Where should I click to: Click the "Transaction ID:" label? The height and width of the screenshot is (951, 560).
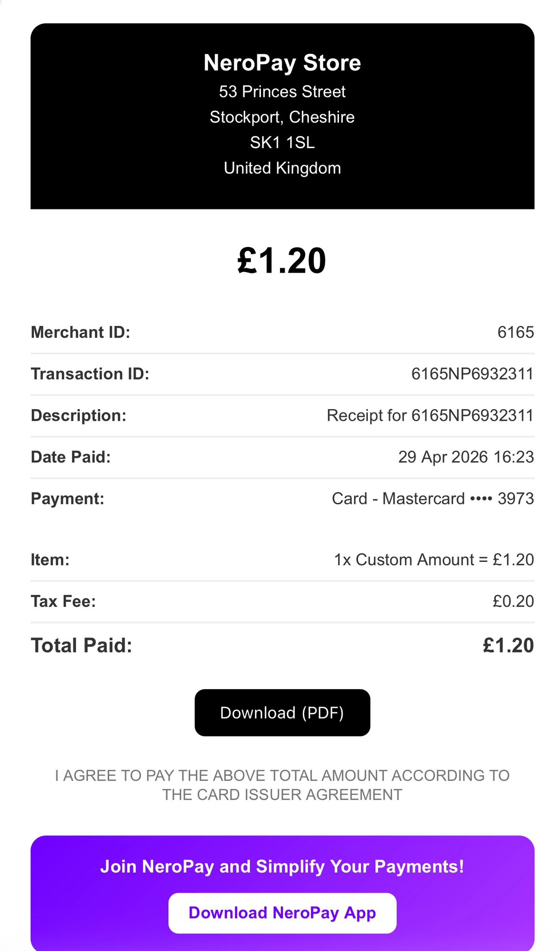[x=90, y=374]
